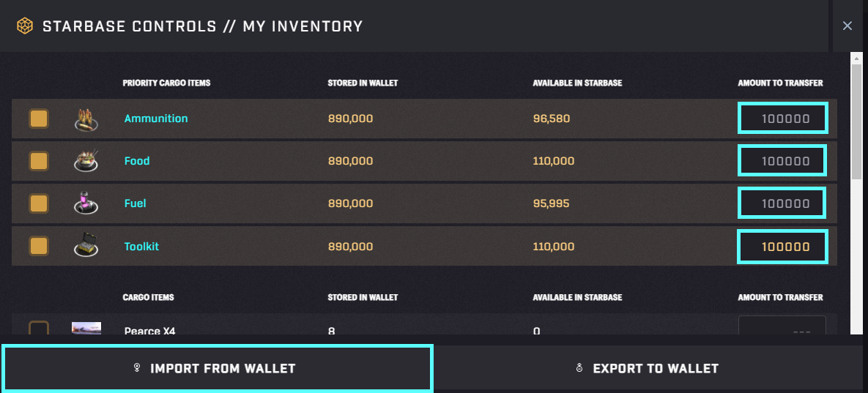
Task: Click the Fuel canister icon
Action: coord(86,203)
